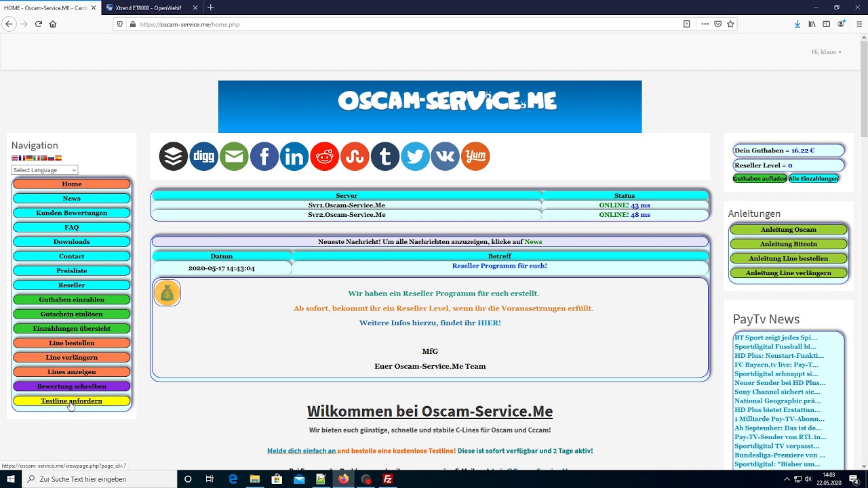
Task: Open Microsoft Edge from the taskbar
Action: (x=233, y=479)
